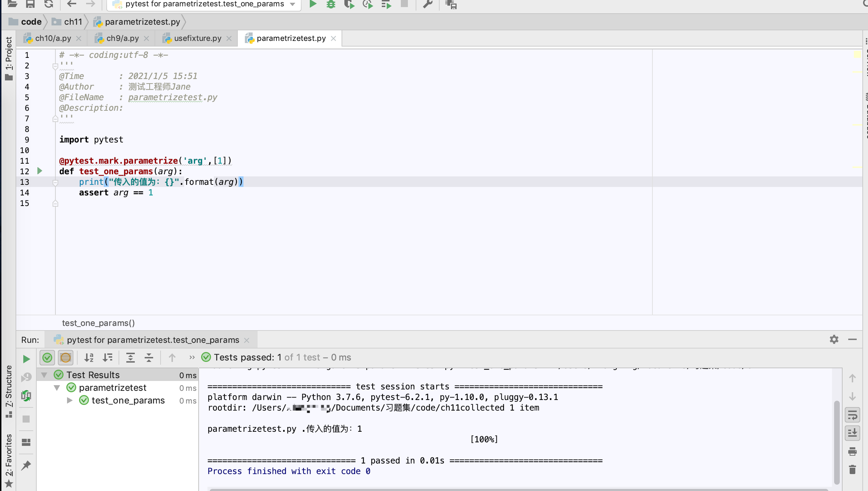Run test via gutter arrow on line 12
This screenshot has height=491, width=868.
point(40,171)
